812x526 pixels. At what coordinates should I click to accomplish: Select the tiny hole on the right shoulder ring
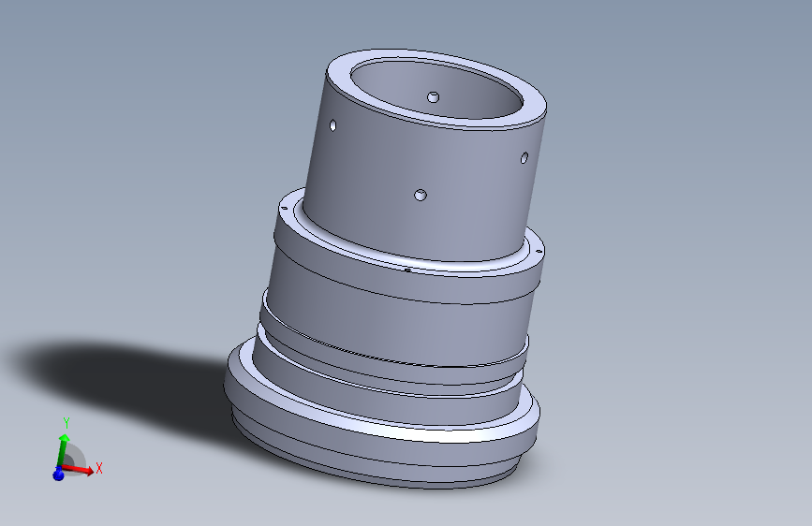539,252
